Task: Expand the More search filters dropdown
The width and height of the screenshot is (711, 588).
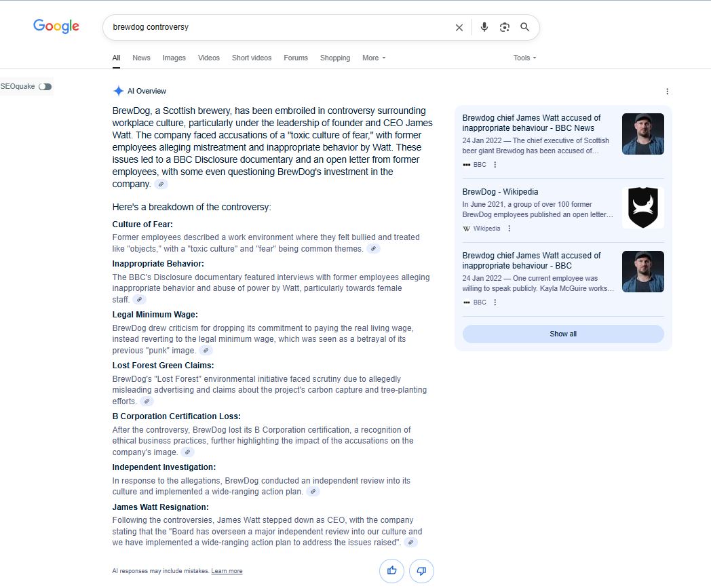Action: click(x=374, y=58)
